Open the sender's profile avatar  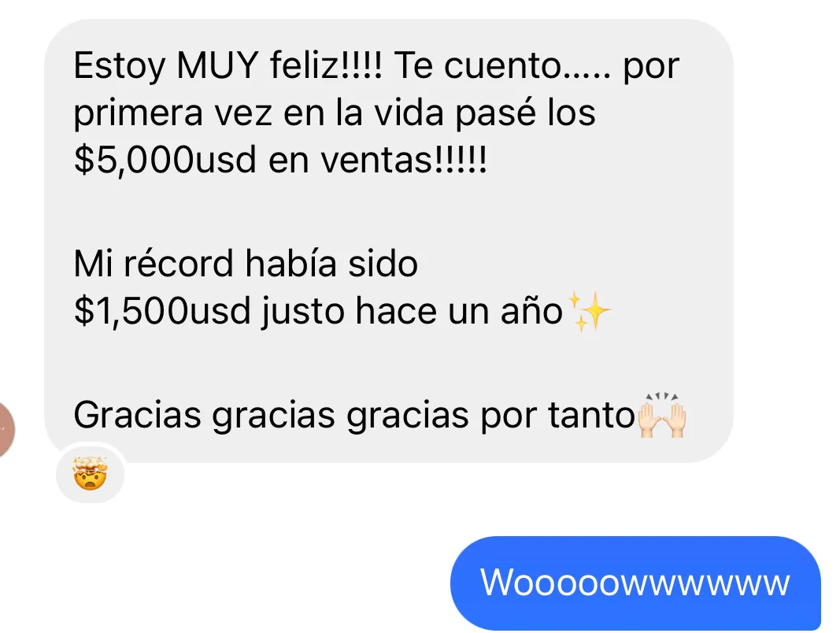[4, 430]
